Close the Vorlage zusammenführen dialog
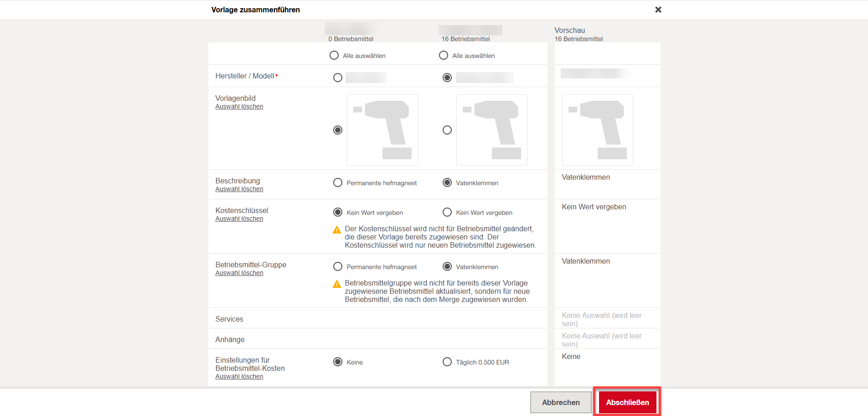 (x=658, y=10)
